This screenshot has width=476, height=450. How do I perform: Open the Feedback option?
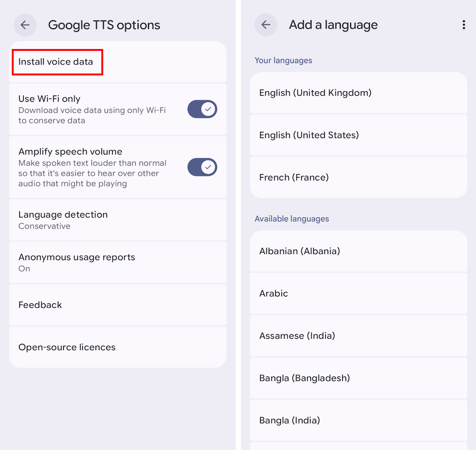[x=118, y=305]
